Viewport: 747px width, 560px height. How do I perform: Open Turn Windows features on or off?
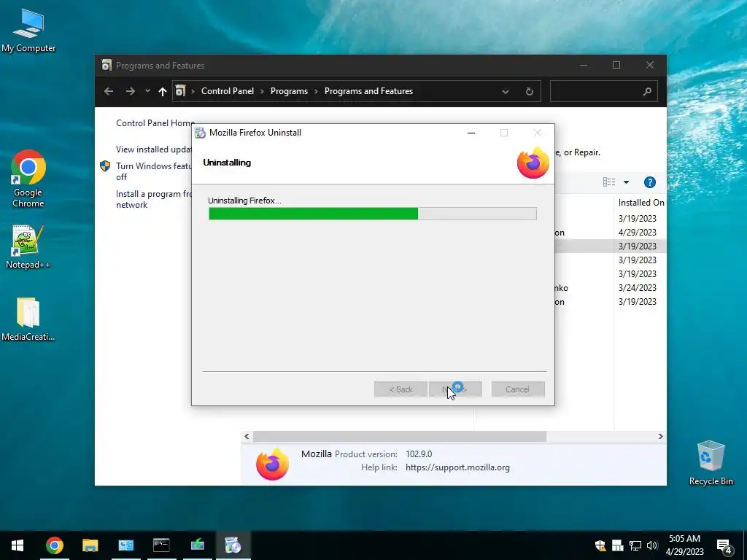tap(153, 171)
